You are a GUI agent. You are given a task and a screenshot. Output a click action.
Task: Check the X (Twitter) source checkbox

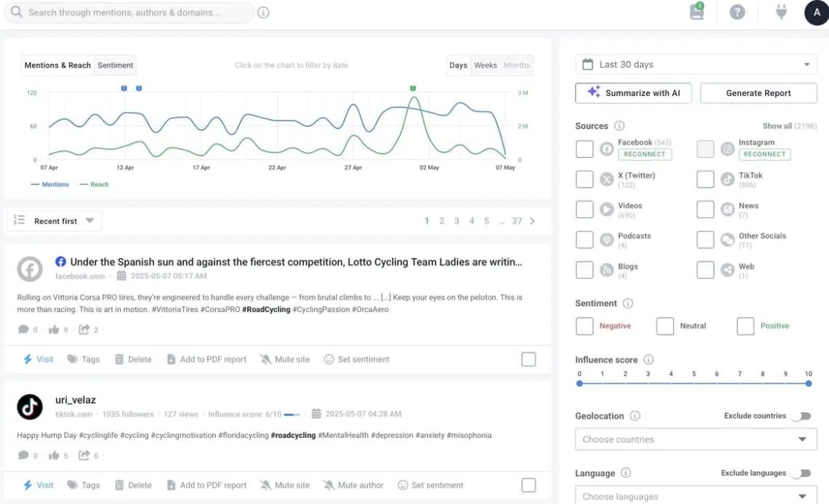tap(584, 180)
